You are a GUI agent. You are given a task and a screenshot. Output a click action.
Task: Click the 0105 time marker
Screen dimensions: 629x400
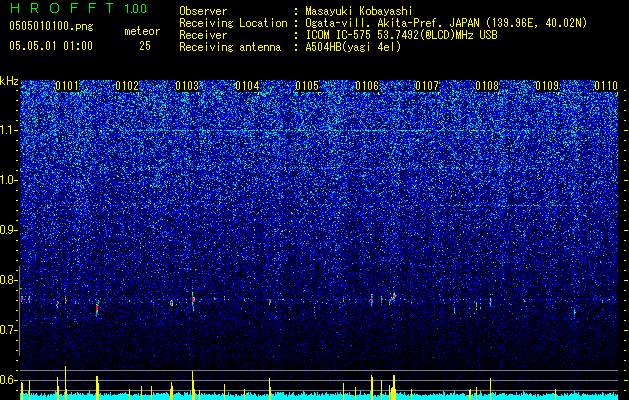[x=307, y=86]
